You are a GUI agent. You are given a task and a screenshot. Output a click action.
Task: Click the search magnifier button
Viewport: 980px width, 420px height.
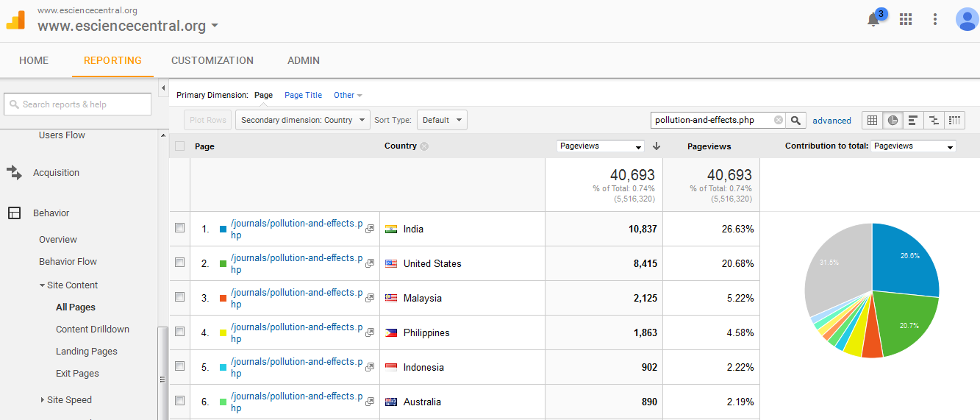pos(796,121)
